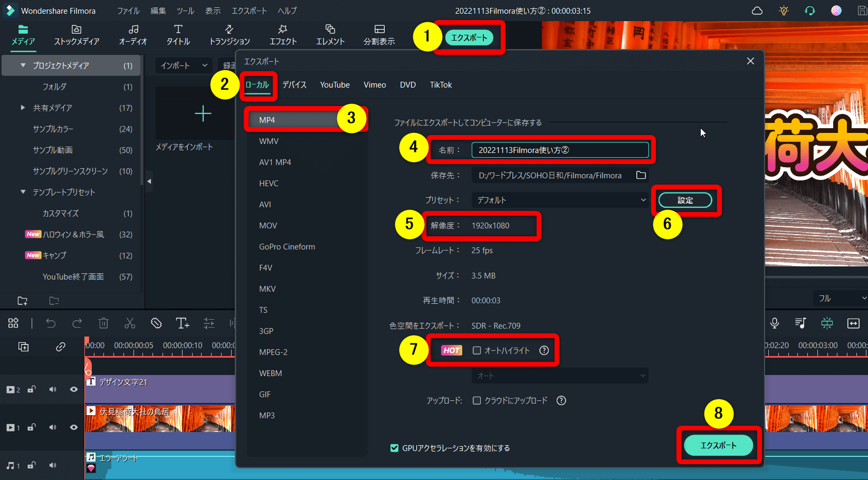Switch to the DVD export tab
Image resolution: width=868 pixels, height=480 pixels.
point(408,84)
